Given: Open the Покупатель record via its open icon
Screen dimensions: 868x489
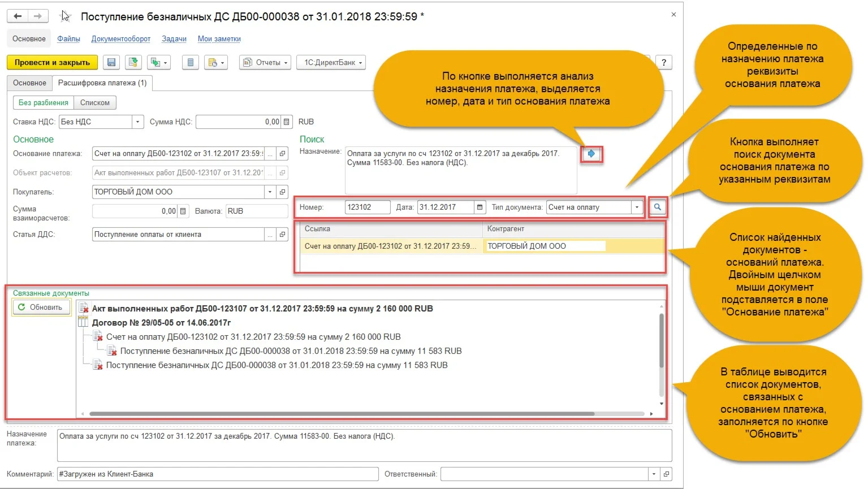Looking at the screenshot, I should [x=283, y=192].
